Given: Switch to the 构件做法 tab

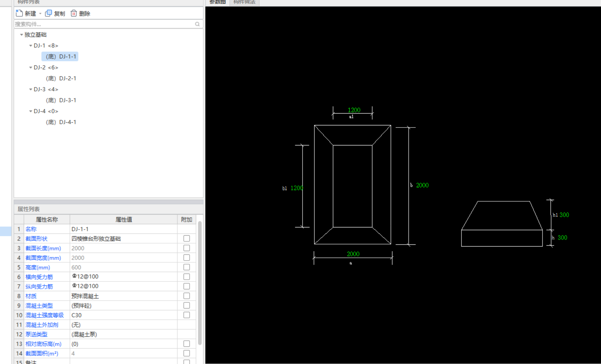Looking at the screenshot, I should (x=244, y=2).
